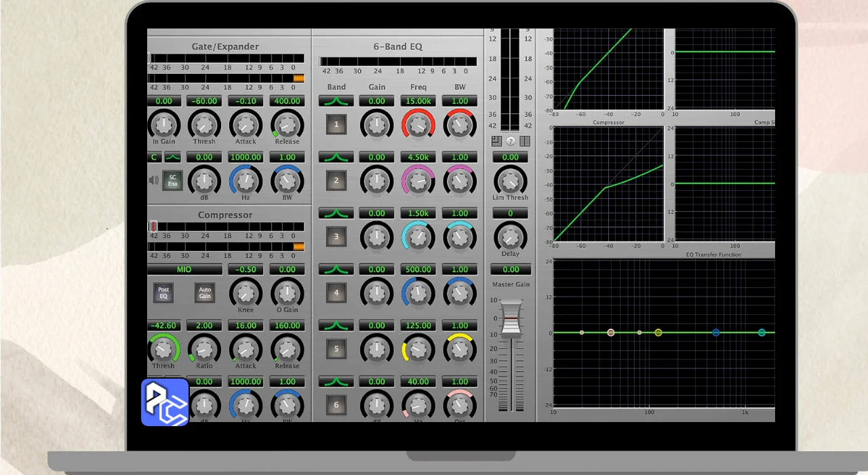Toggle the SC Ena sidechain button
Image resolution: width=868 pixels, height=475 pixels.
[x=172, y=180]
